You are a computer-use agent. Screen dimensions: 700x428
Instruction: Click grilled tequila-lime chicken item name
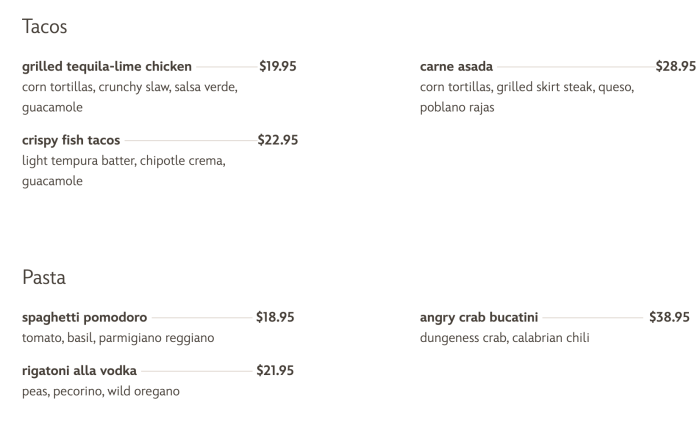pyautogui.click(x=107, y=66)
